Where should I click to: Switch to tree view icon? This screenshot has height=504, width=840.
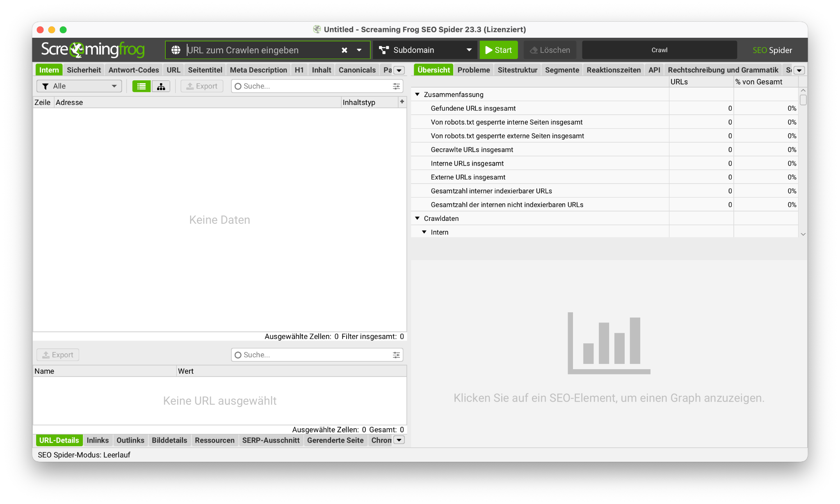pos(161,86)
